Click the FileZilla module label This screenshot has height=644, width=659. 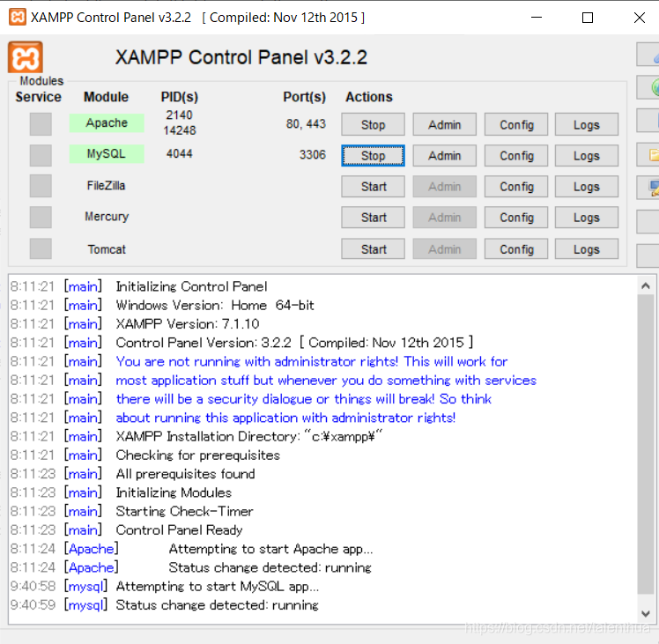(x=106, y=185)
